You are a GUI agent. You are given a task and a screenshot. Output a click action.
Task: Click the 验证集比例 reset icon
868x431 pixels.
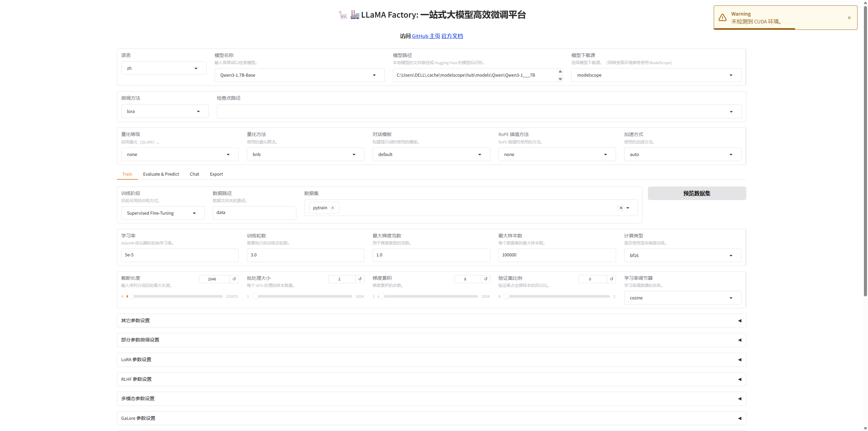tap(611, 279)
